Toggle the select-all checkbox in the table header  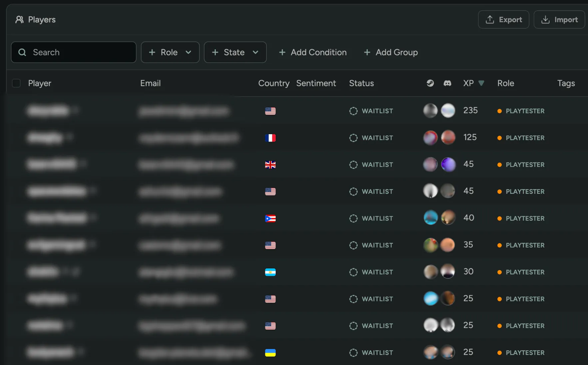pyautogui.click(x=16, y=83)
